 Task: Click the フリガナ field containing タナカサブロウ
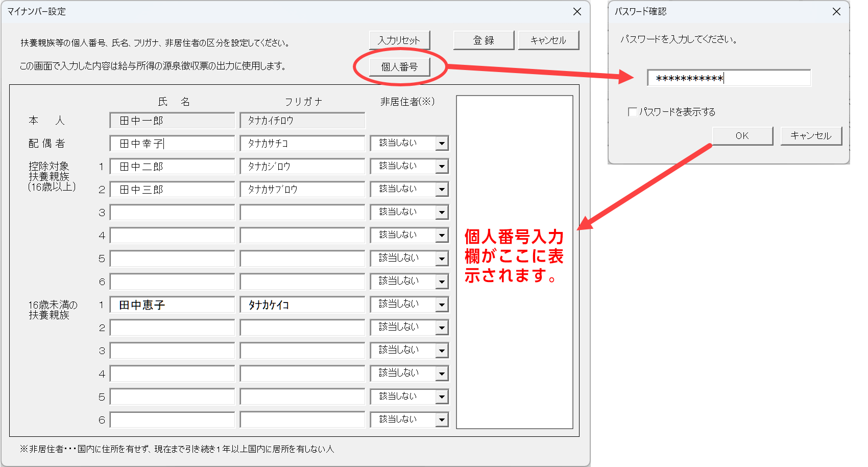[x=302, y=190]
